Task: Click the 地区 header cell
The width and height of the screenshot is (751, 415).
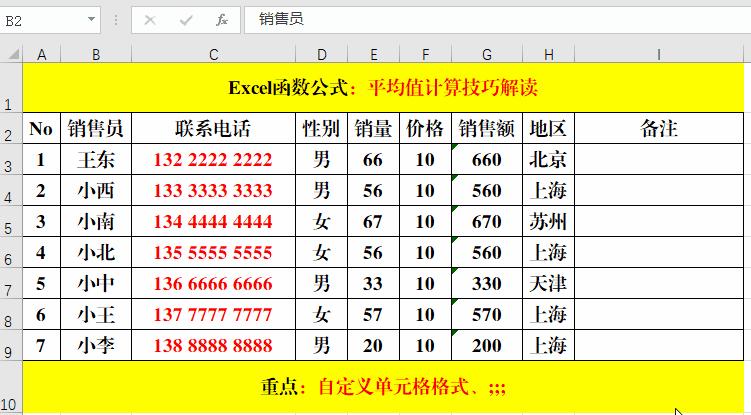Action: (x=548, y=128)
